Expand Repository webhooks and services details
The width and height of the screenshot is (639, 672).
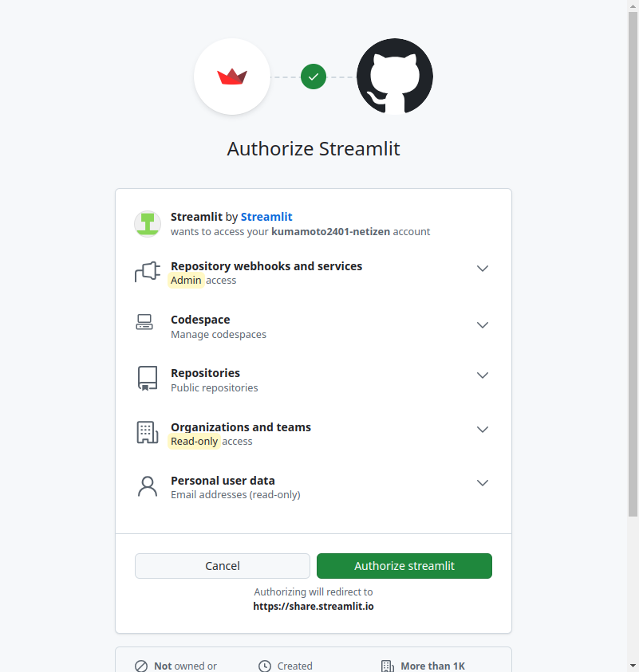pyautogui.click(x=482, y=269)
